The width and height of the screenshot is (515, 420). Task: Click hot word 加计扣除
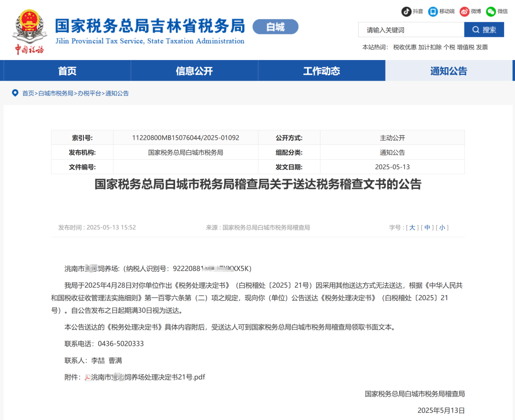tap(430, 47)
